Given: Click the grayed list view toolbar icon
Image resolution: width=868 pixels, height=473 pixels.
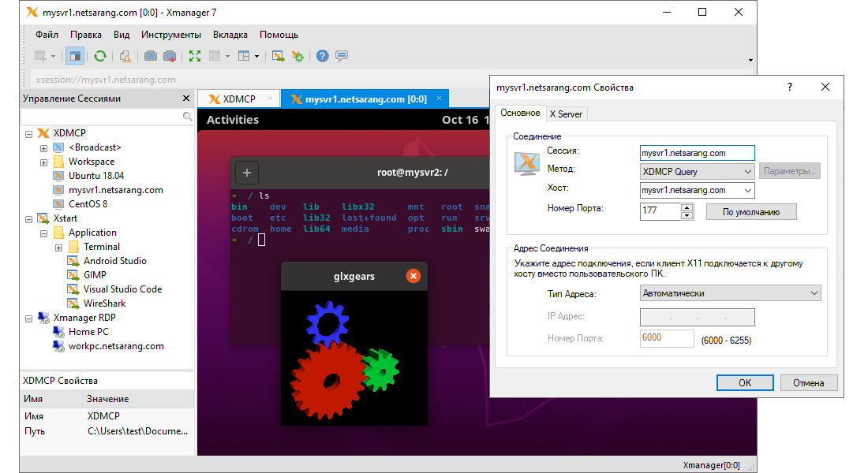Looking at the screenshot, I should pyautogui.click(x=215, y=56).
